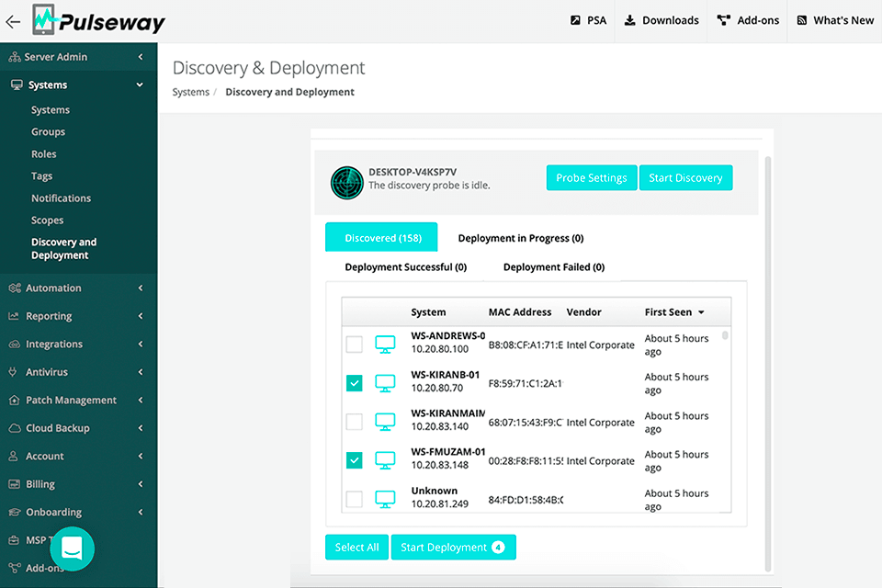The height and width of the screenshot is (588, 882).
Task: Open the Add-ons icon in the top bar
Action: (723, 19)
